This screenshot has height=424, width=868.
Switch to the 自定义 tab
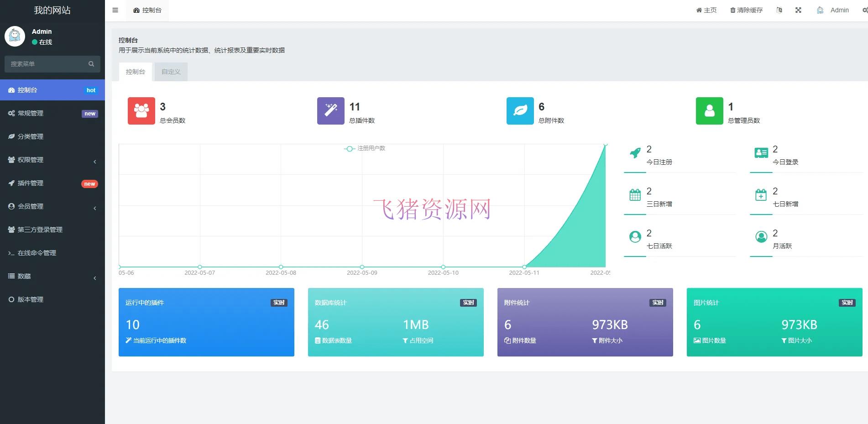click(x=170, y=71)
